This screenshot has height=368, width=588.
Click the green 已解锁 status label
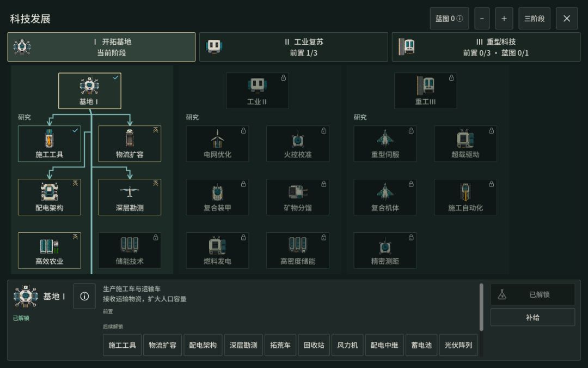(21, 318)
